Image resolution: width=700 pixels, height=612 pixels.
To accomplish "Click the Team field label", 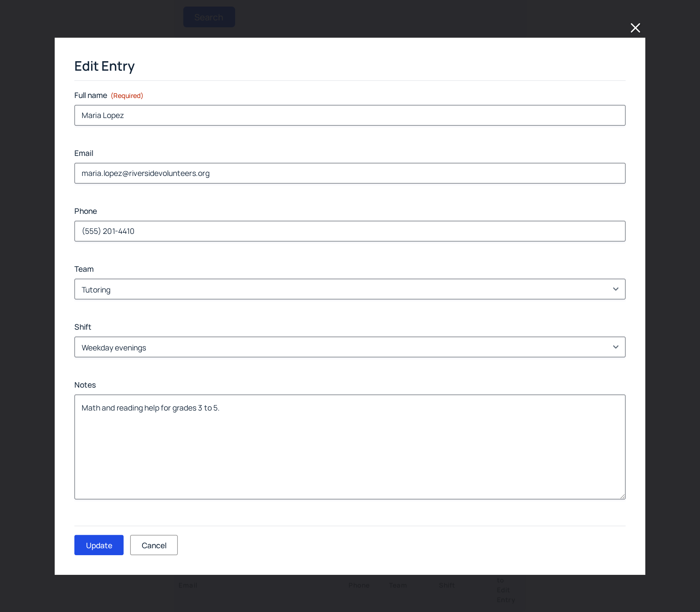I will coord(84,269).
